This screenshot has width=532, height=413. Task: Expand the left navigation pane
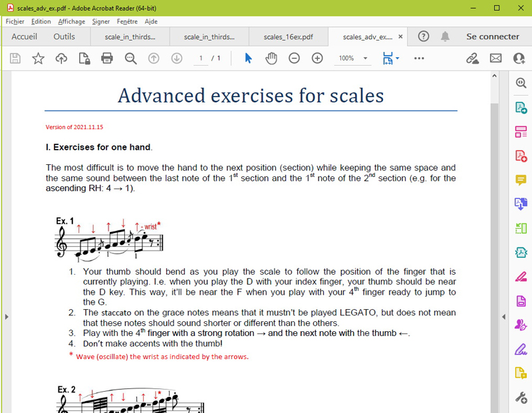click(x=6, y=317)
